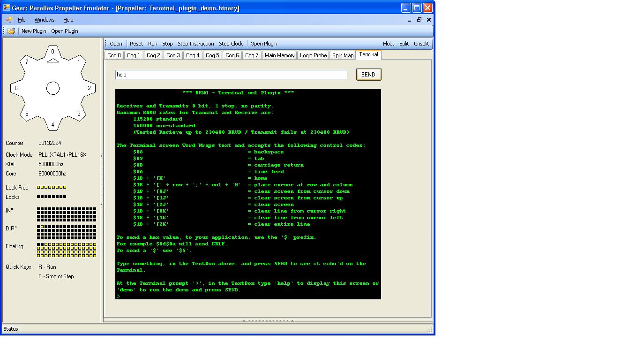The image size is (644, 350).
Task: Toggle Float view mode
Action: [389, 43]
